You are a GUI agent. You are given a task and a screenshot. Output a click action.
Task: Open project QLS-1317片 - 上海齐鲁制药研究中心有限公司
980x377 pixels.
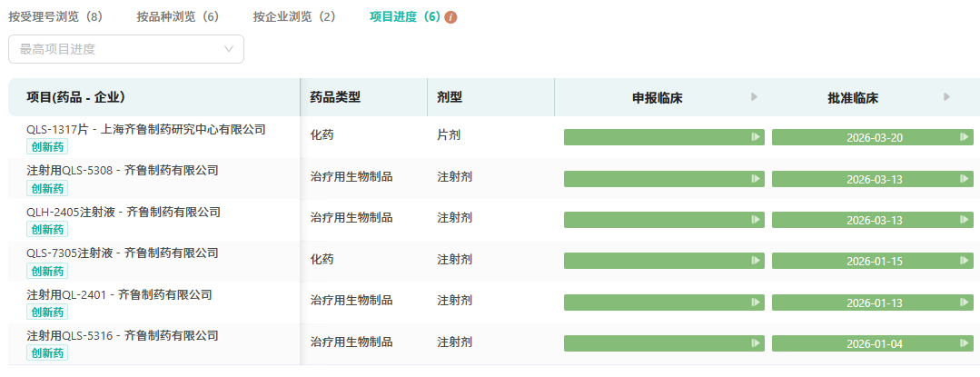coord(146,129)
